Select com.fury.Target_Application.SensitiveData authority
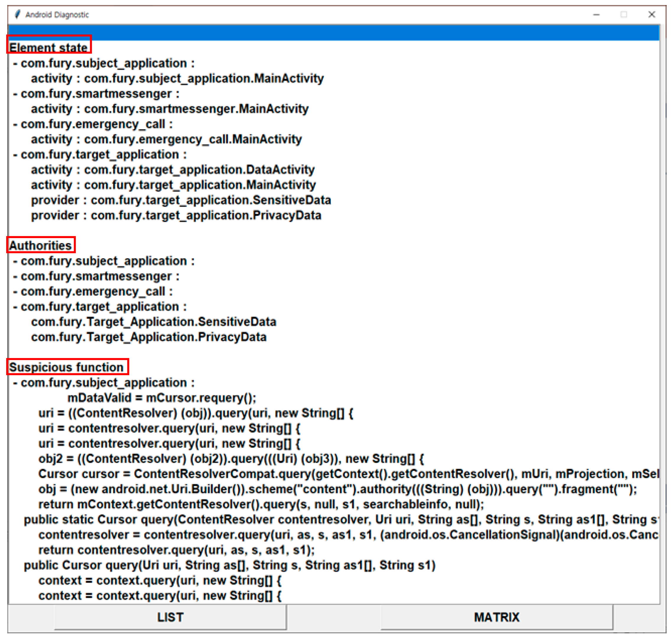672x639 pixels. coord(154,321)
